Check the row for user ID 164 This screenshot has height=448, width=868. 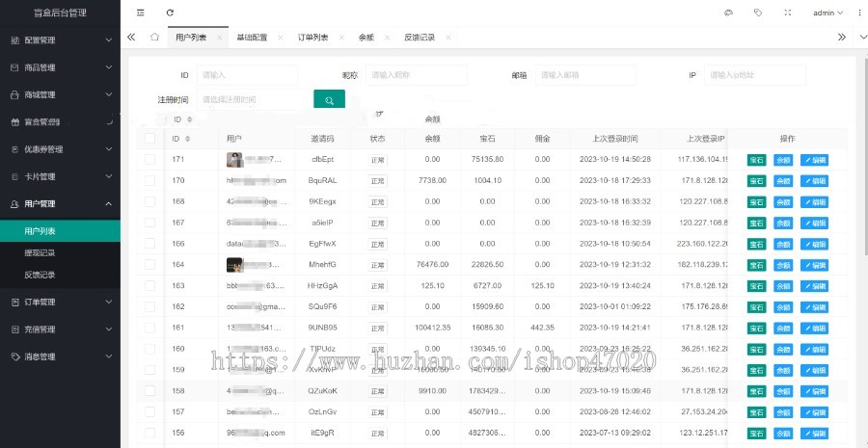[150, 264]
